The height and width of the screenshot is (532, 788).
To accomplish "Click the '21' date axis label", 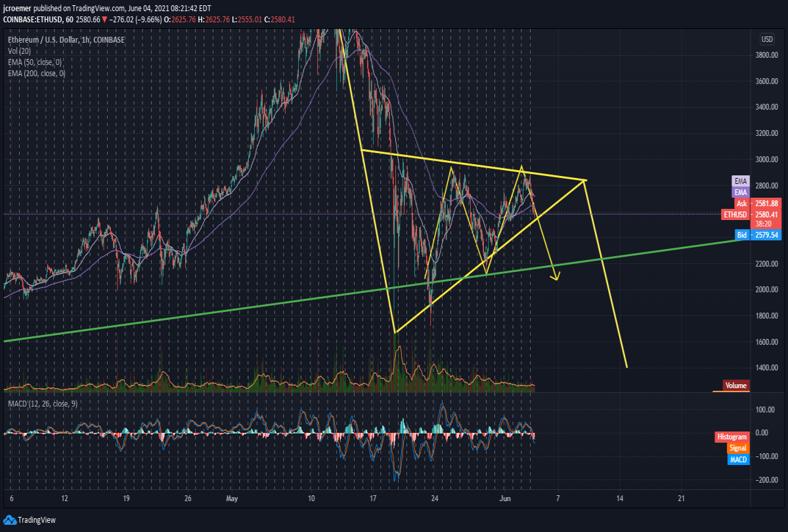I will coord(681,499).
